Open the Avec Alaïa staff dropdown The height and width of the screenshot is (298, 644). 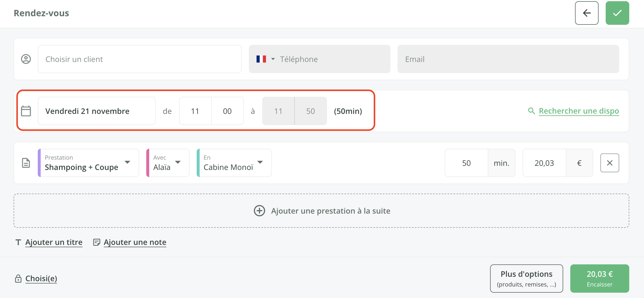pyautogui.click(x=178, y=163)
